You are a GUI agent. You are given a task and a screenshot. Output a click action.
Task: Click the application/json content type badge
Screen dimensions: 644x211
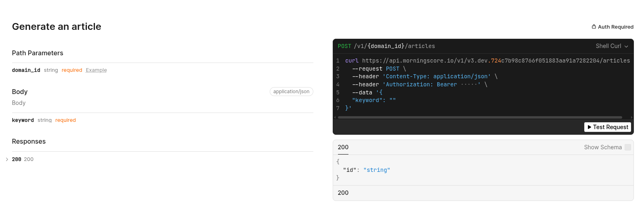click(291, 92)
